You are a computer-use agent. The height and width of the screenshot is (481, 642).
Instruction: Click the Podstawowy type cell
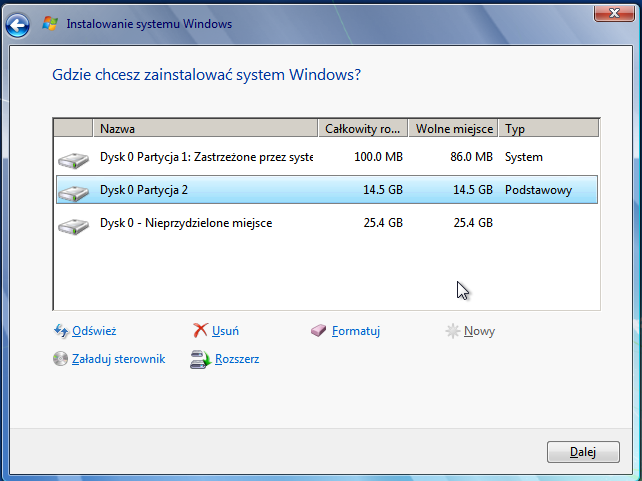(538, 190)
